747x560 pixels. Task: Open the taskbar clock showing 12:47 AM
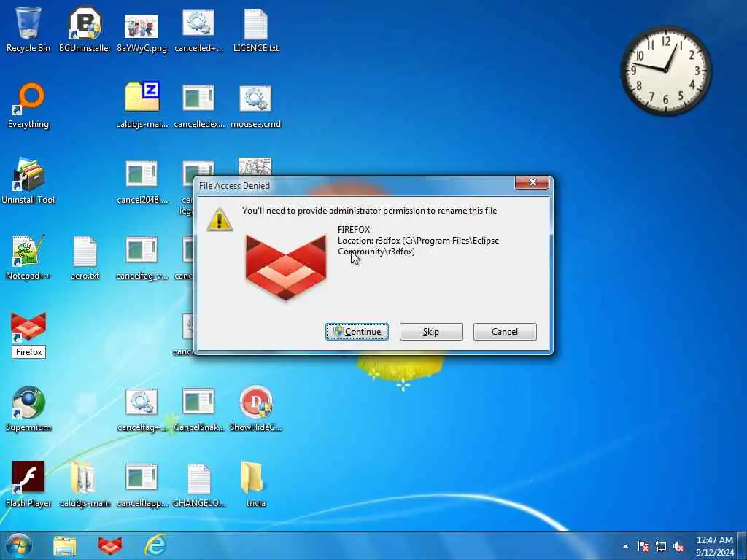[x=715, y=546]
